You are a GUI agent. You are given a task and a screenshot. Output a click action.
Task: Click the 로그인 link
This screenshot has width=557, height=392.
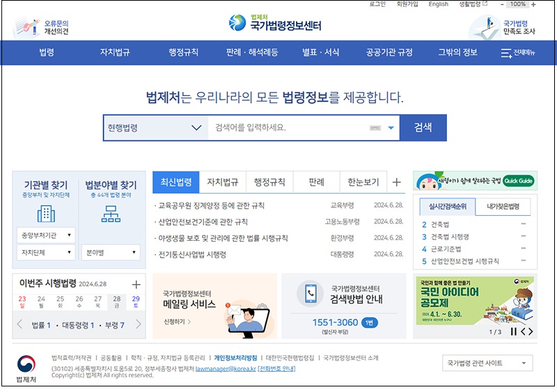377,4
